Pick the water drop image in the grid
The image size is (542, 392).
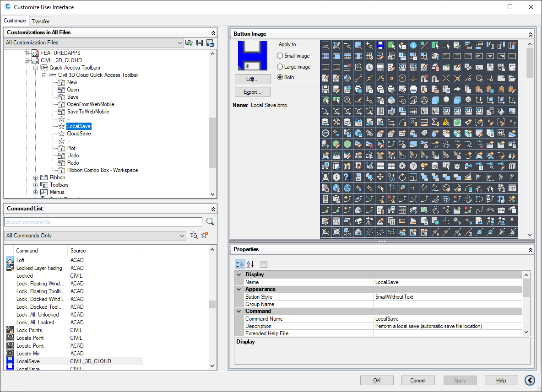[x=435, y=133]
